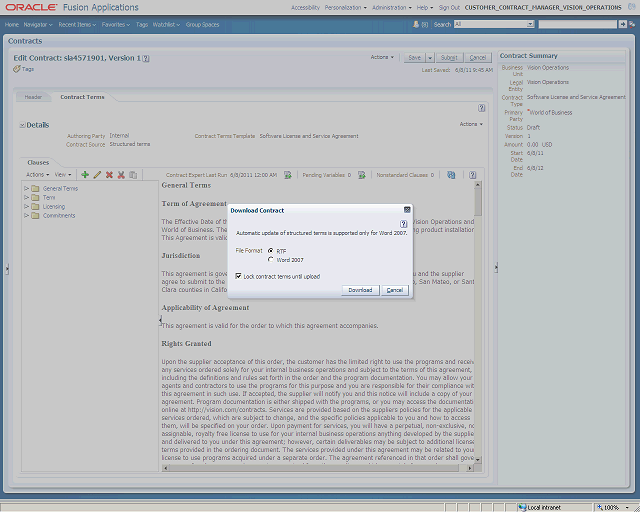640x512 pixels.
Task: Select the Contract Terms tab
Action: tap(82, 97)
